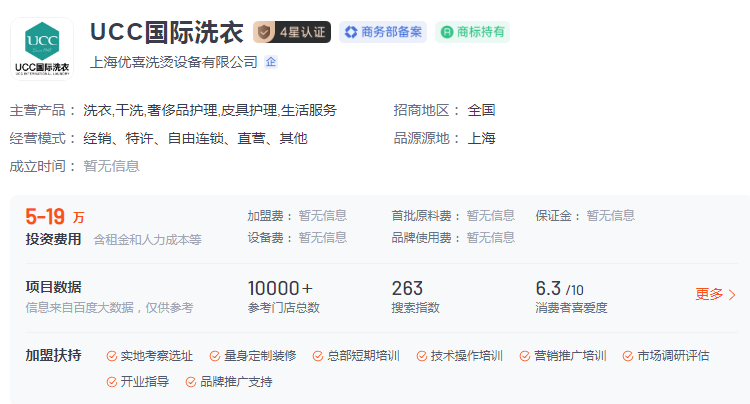Viewport: 750px width, 404px height.
Task: Click the 洗衣,干洗,奢侈品护理 main products text
Action: 210,110
